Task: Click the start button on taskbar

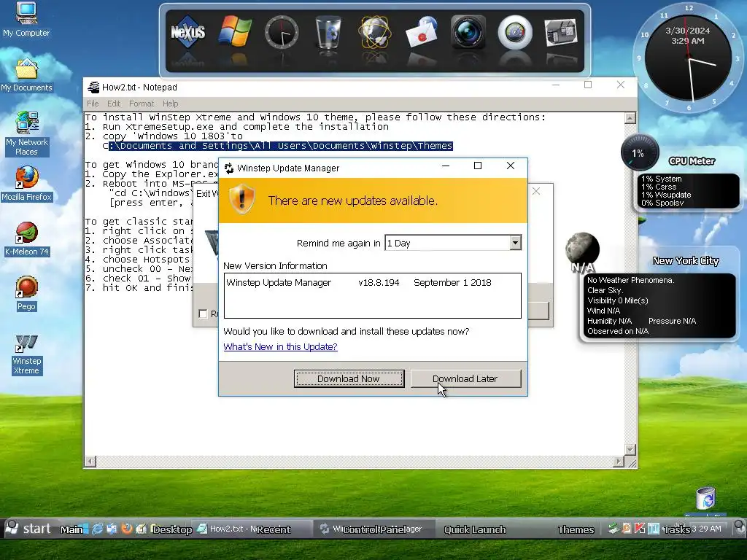Action: 28,528
